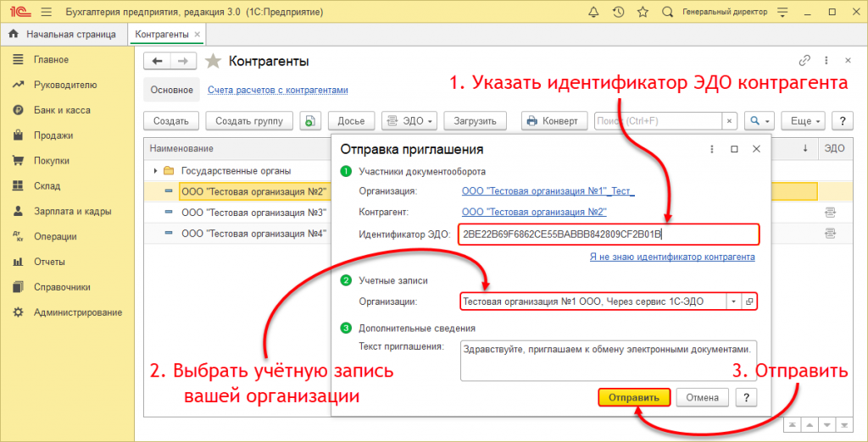The height and width of the screenshot is (442, 868).
Task: Open service settings lines icon in title bar
Action: click(x=782, y=12)
